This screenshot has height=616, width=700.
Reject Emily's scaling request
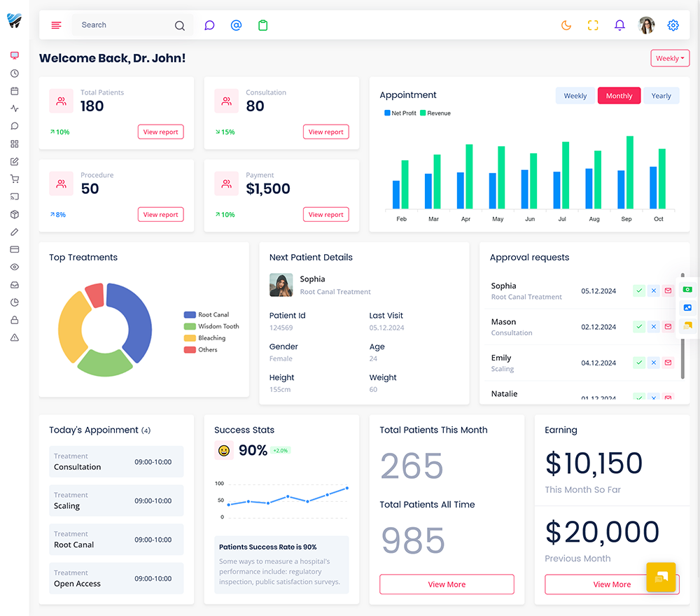[654, 363]
